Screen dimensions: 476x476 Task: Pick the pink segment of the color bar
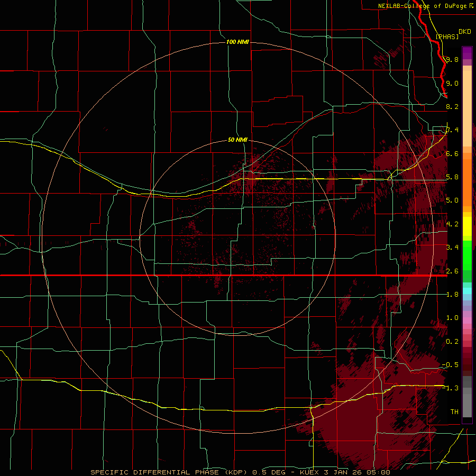click(x=467, y=321)
